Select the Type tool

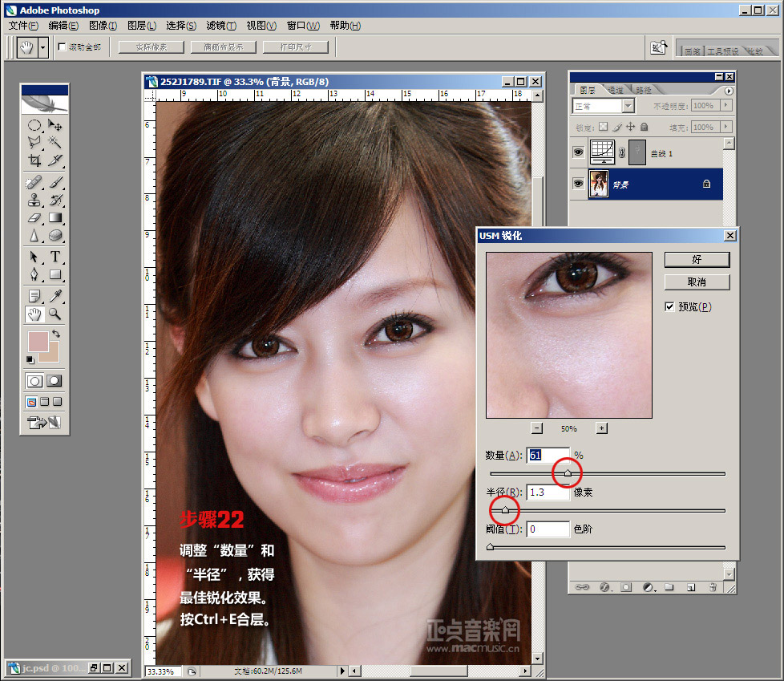click(x=55, y=257)
